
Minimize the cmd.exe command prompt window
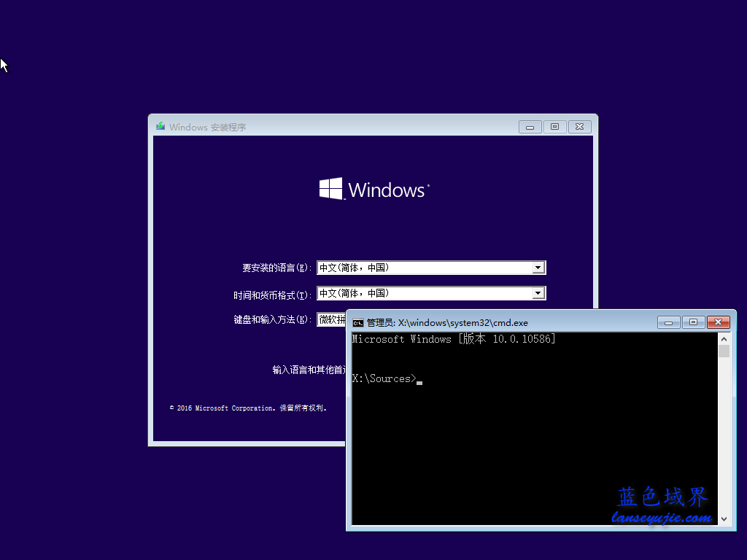[668, 322]
